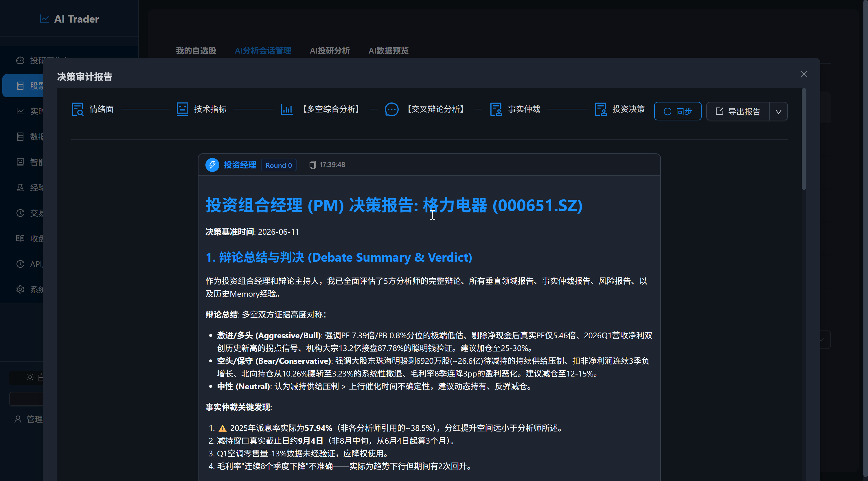
Task: Click the 9月4日 deadline text
Action: point(310,441)
